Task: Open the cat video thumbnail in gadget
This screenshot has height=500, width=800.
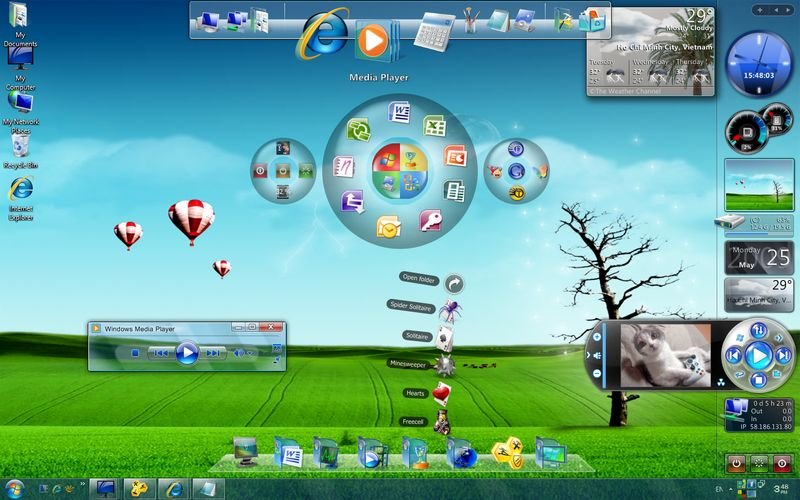Action: click(665, 355)
